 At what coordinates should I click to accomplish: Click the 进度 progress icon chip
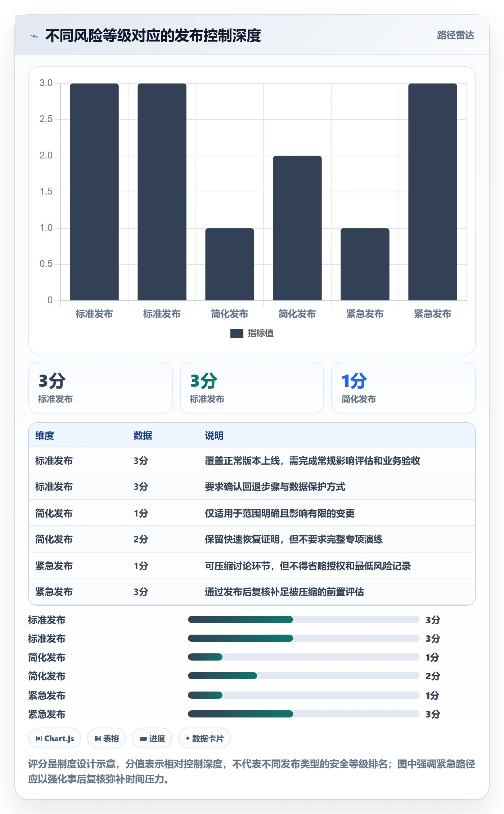(x=152, y=738)
